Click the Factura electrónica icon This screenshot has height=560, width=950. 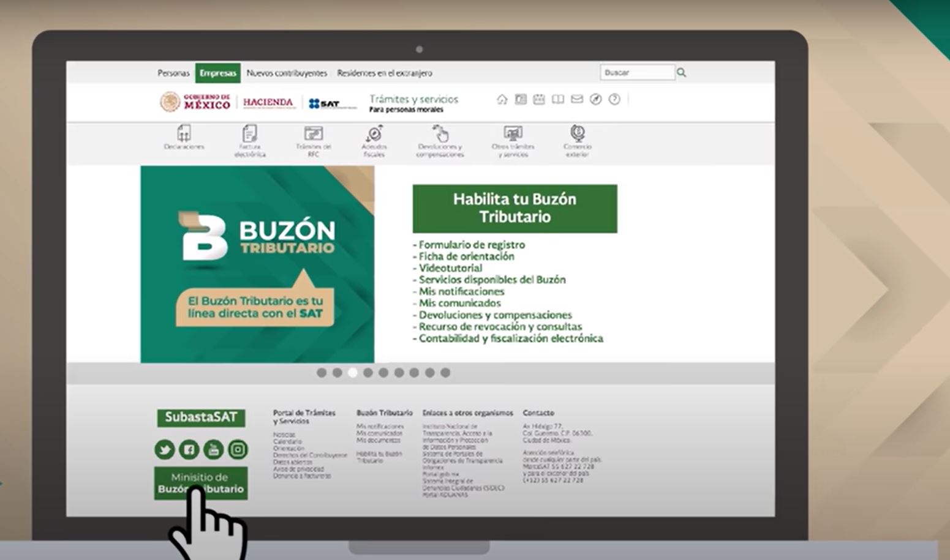(250, 135)
